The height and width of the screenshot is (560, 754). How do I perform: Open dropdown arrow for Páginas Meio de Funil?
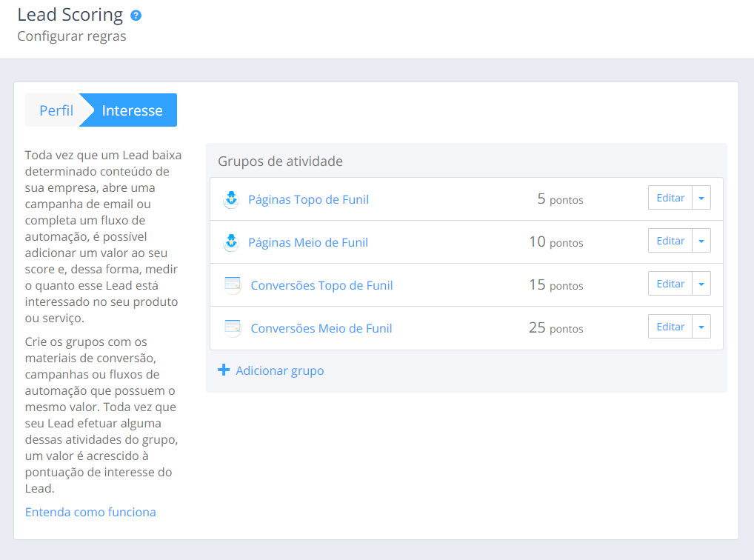click(701, 241)
